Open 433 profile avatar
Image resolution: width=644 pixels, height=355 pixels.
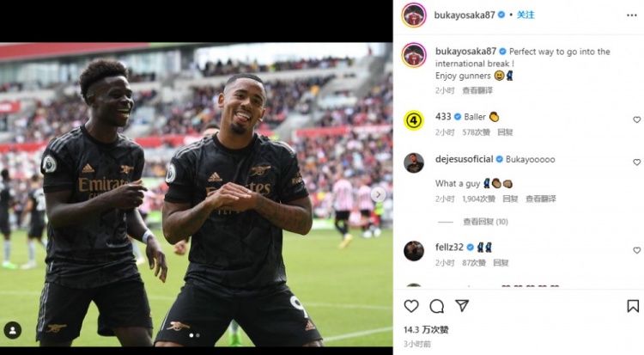(x=414, y=120)
